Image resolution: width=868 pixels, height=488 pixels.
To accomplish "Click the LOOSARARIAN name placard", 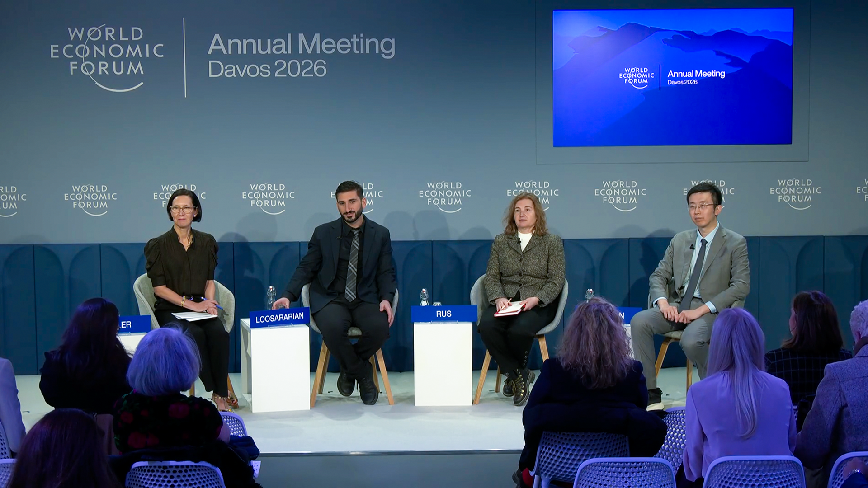I will [x=279, y=318].
